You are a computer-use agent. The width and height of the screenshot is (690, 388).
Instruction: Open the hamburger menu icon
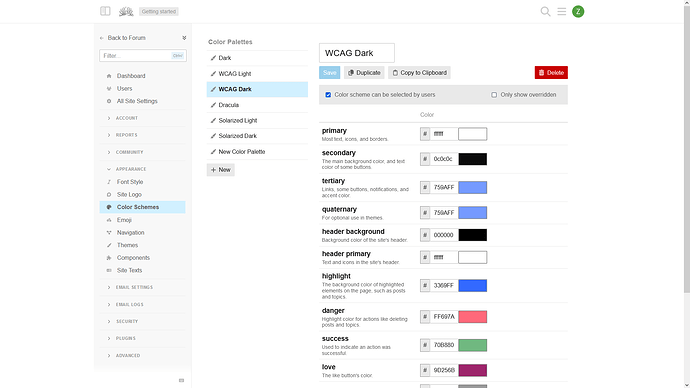click(x=562, y=11)
